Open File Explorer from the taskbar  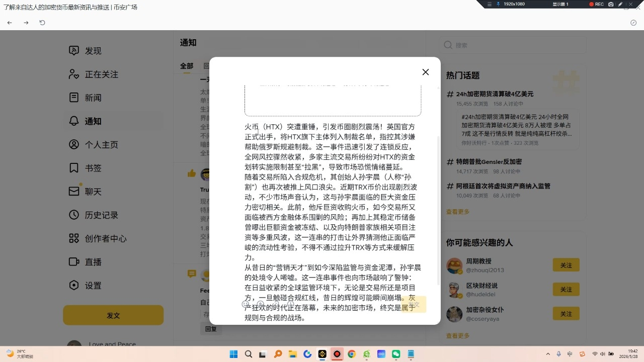pos(292,354)
